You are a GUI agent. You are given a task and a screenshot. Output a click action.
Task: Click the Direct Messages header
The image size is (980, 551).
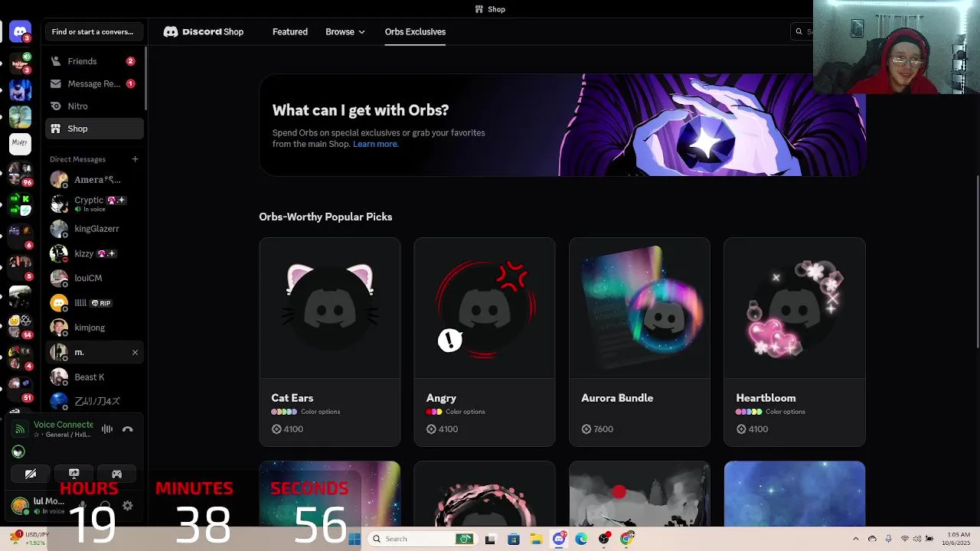[77, 159]
